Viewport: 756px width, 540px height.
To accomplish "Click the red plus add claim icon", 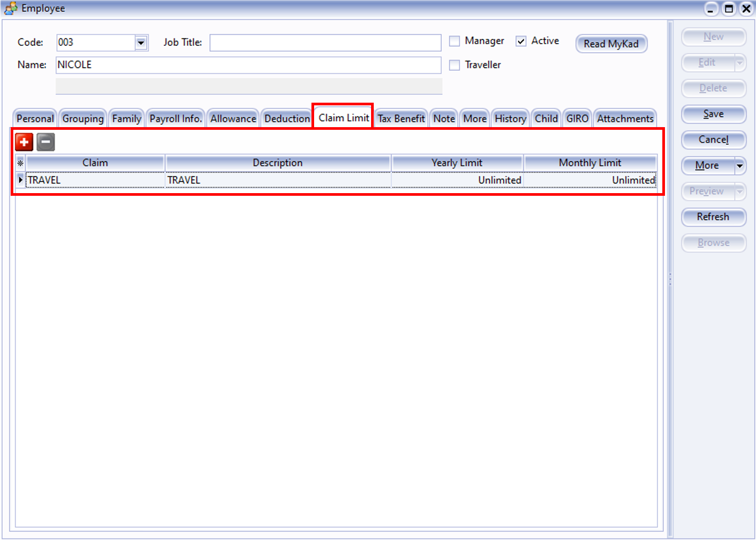I will [24, 142].
